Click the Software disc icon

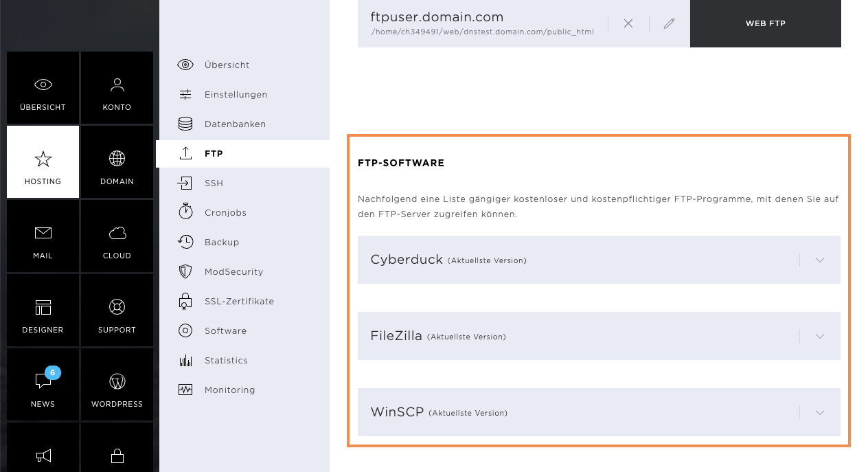click(x=185, y=330)
